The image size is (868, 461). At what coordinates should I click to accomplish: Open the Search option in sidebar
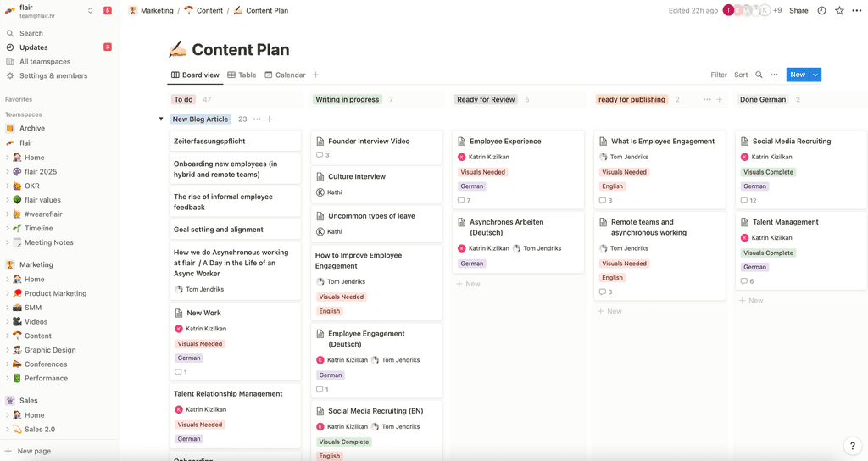tap(31, 33)
